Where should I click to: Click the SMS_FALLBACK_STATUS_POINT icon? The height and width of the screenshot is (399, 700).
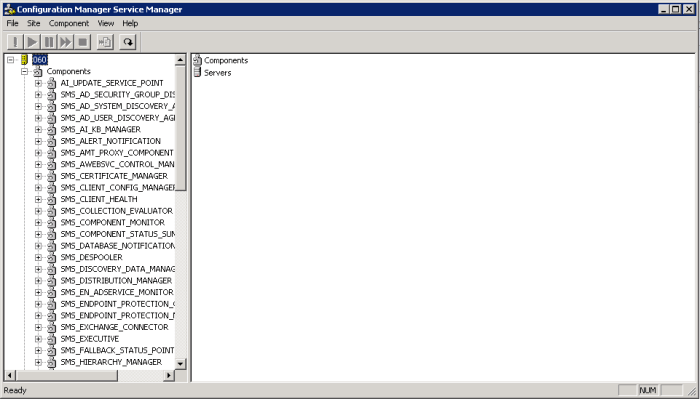pos(52,350)
